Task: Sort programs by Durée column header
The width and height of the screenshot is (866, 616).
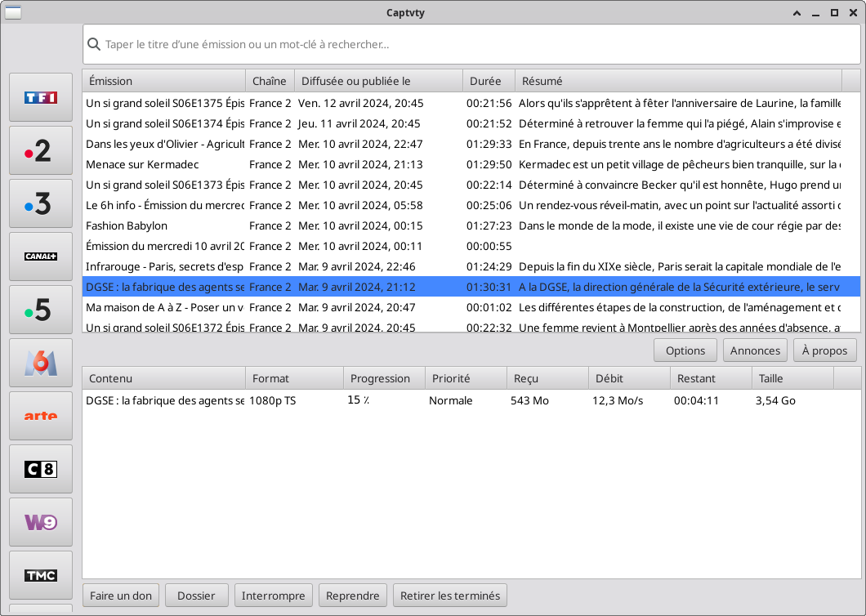Action: (x=489, y=81)
